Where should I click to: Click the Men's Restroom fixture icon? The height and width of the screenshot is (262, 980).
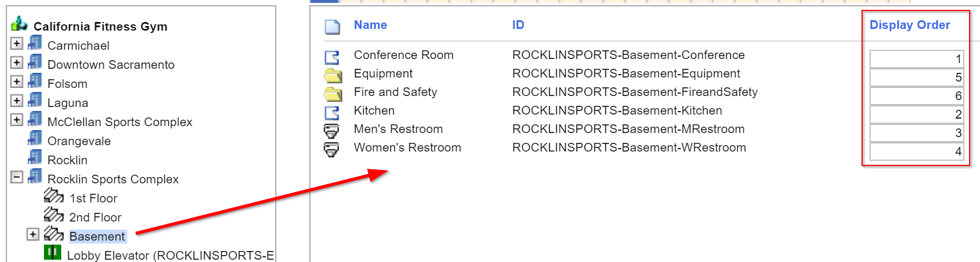point(331,131)
